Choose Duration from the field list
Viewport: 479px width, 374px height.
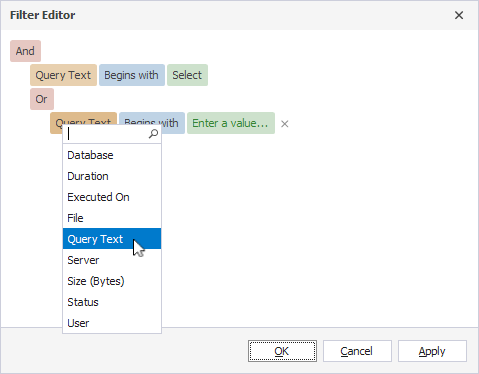coord(112,176)
